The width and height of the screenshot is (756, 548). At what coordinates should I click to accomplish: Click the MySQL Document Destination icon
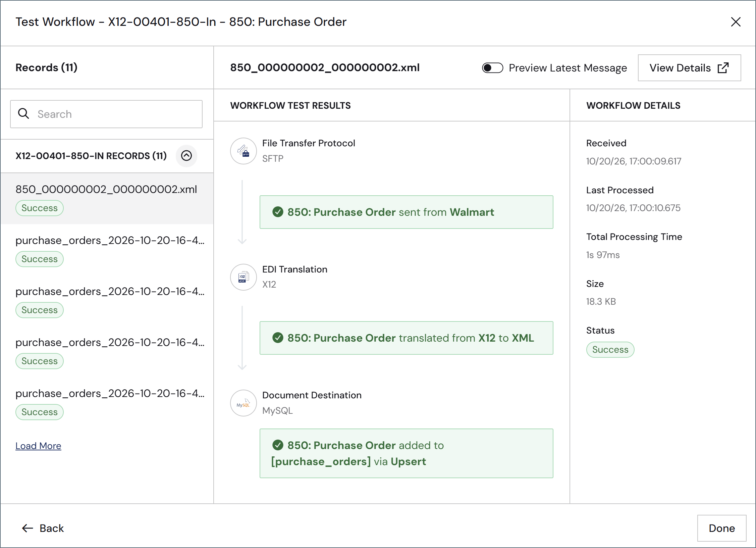click(243, 403)
